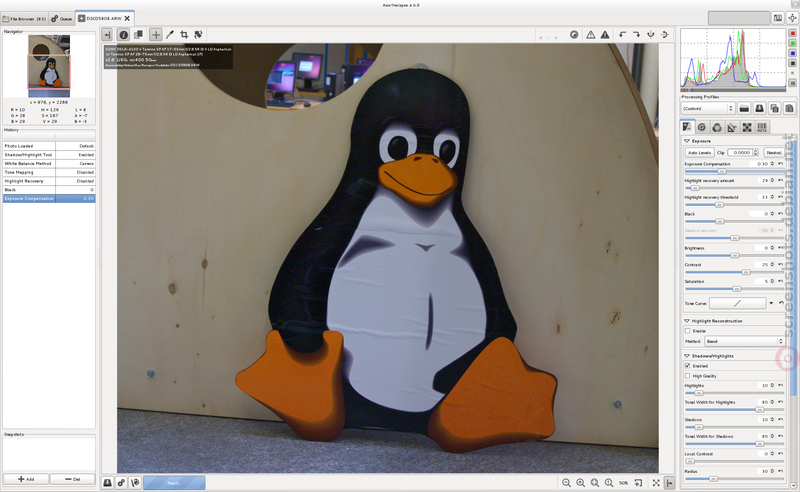
Task: Collapse the Shadows/Highlights section
Action: (x=687, y=356)
